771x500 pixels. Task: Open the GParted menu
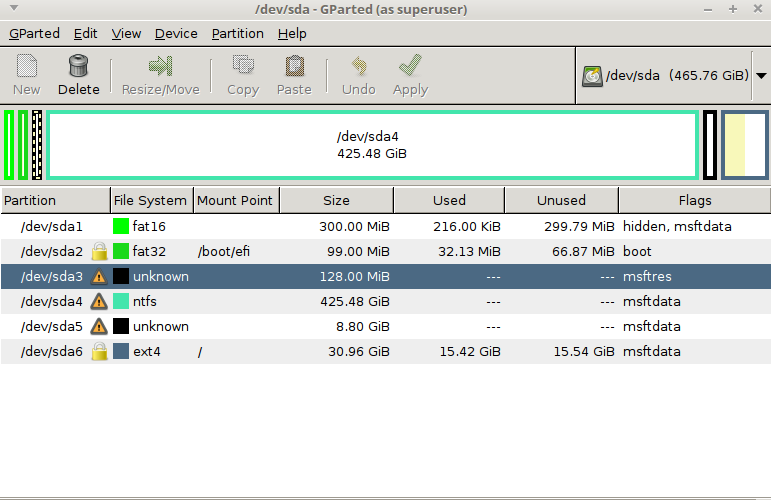[x=34, y=33]
